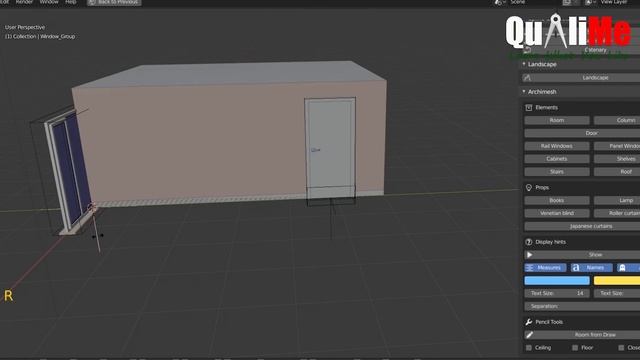
Task: Click Room from Draw button
Action: coord(582,335)
